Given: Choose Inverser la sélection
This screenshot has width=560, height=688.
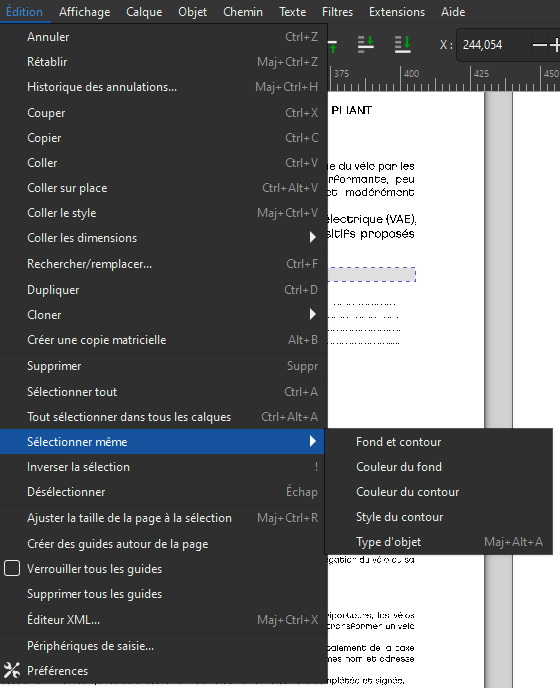Looking at the screenshot, I should tap(163, 466).
